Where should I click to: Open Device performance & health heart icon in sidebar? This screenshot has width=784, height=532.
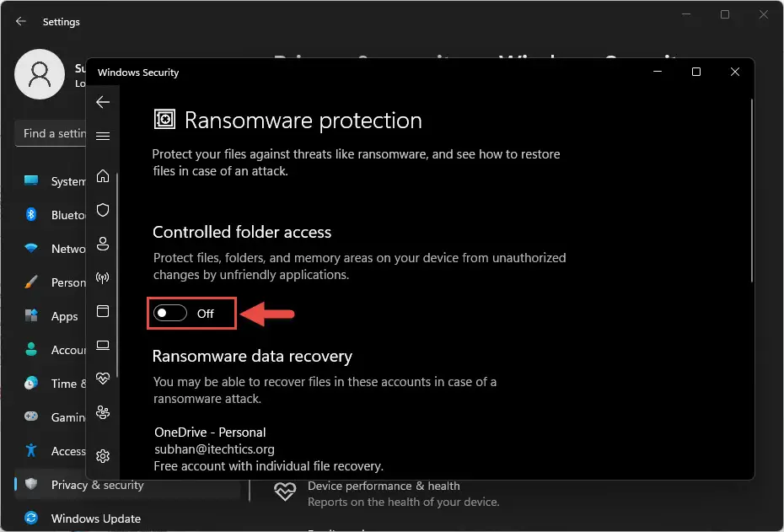(103, 379)
